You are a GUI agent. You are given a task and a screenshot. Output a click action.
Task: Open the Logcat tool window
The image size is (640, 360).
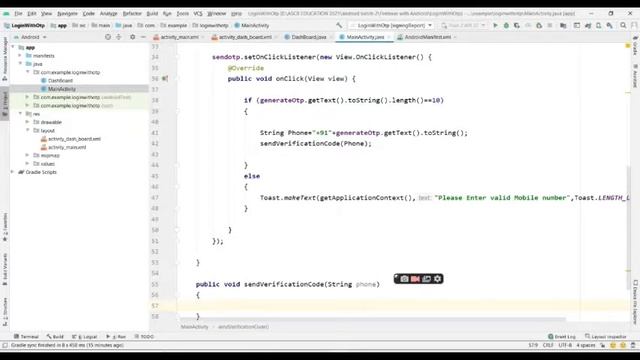(85, 337)
